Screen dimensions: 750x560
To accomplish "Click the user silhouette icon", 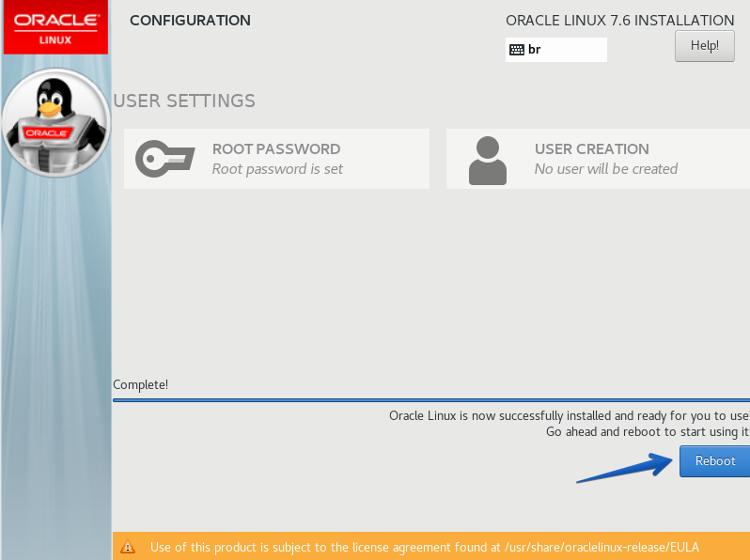I will click(487, 160).
